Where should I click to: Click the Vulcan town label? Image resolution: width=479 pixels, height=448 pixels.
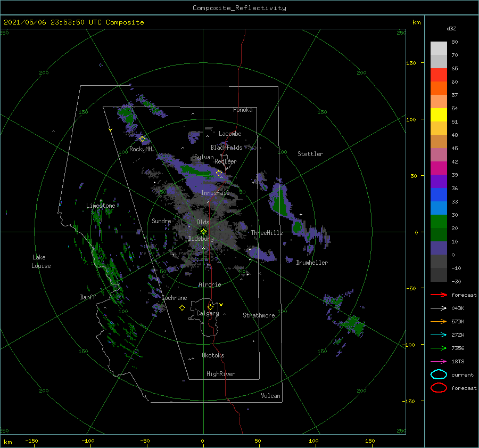point(270,396)
